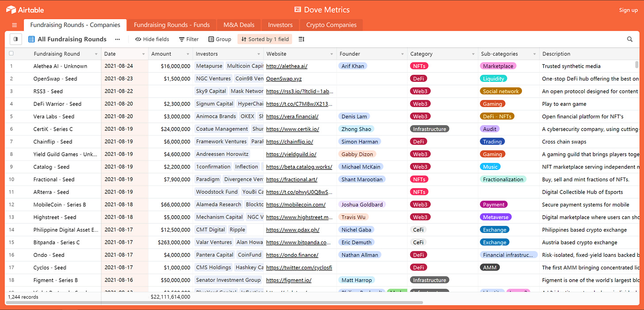The image size is (644, 310).
Task: Switch to Fundraising Rounds - Funds tab
Action: 172,25
